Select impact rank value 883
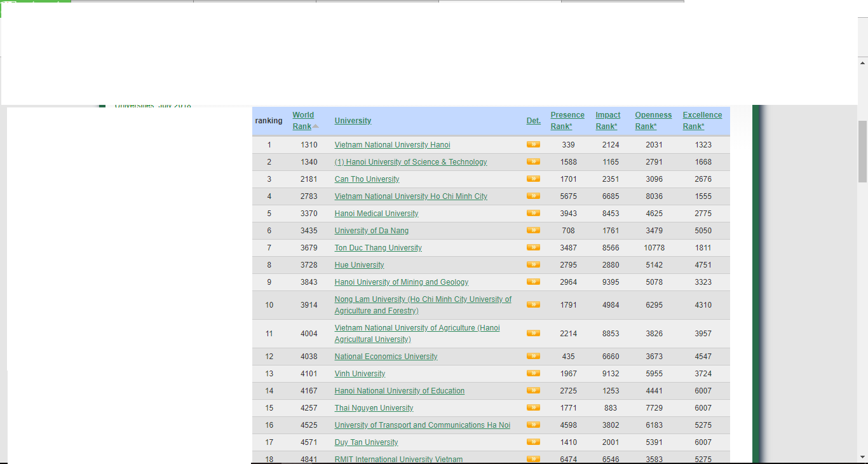 click(610, 408)
